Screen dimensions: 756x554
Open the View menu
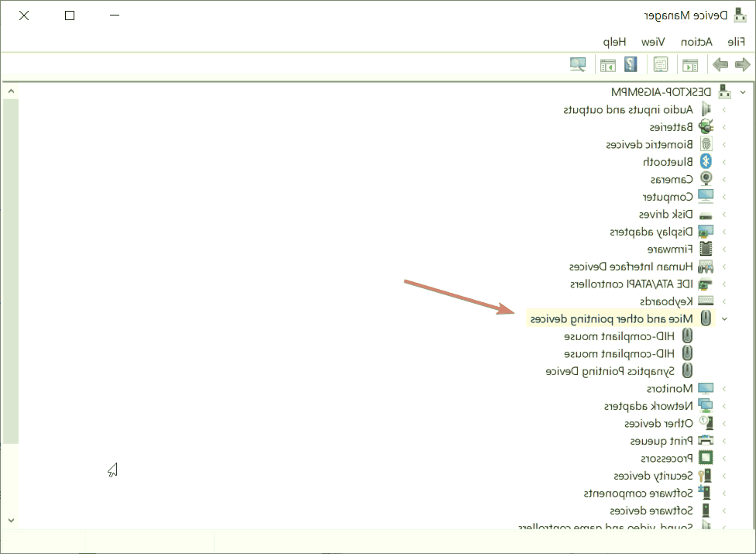point(652,41)
